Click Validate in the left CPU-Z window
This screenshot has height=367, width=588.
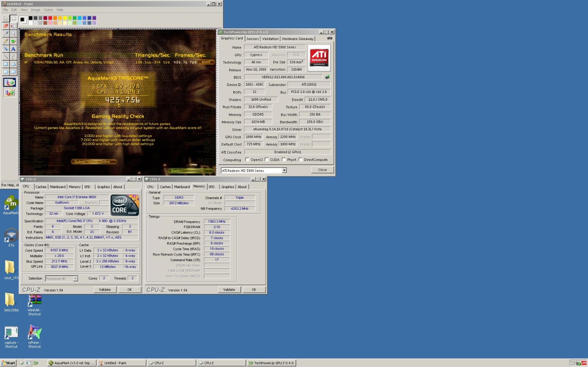pyautogui.click(x=105, y=289)
